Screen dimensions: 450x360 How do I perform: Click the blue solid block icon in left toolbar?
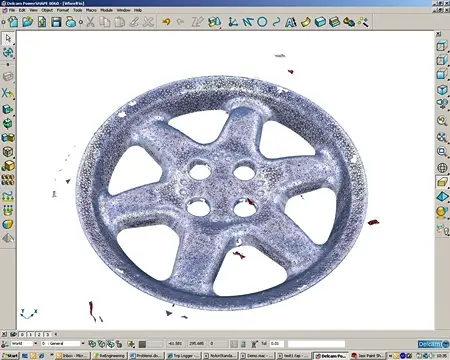8,109
